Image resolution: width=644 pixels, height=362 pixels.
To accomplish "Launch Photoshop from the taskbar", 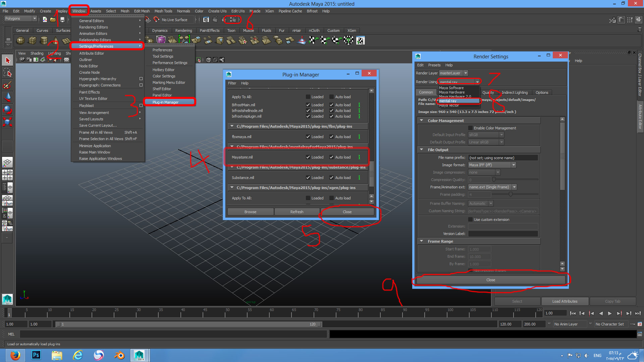I will click(x=36, y=355).
